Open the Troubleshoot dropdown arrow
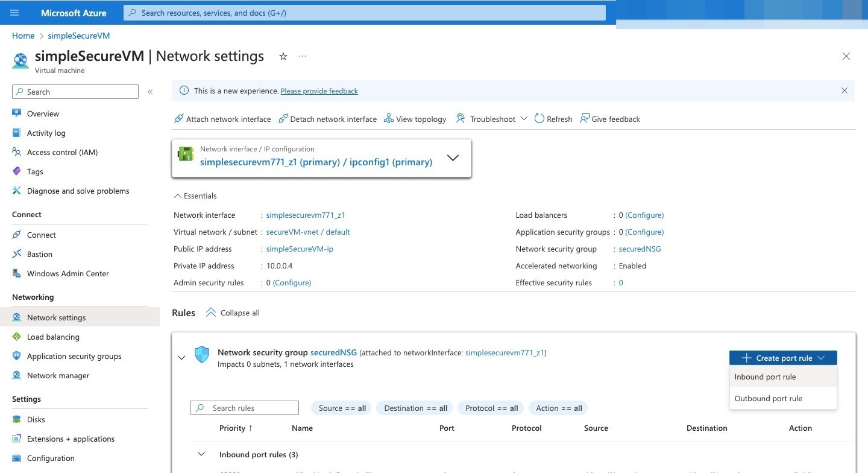The image size is (868, 473). [523, 119]
